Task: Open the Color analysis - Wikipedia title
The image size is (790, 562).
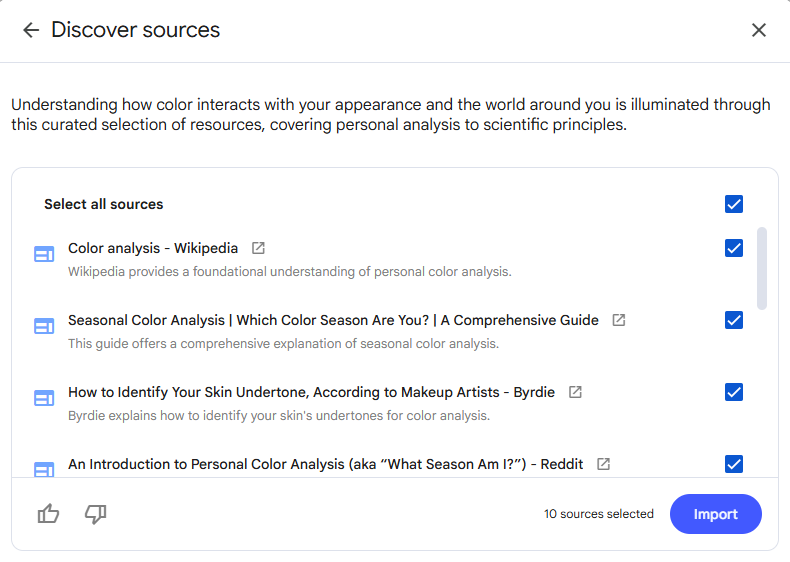Action: (153, 248)
